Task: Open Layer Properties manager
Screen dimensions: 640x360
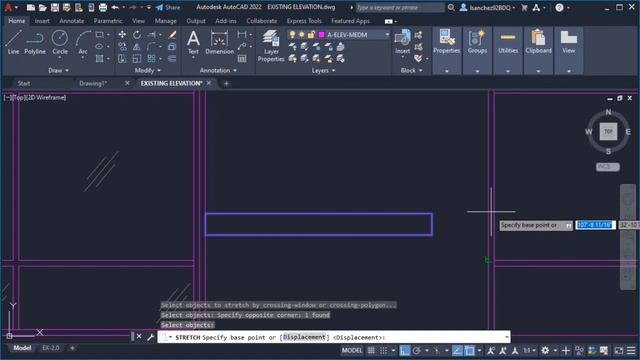Action: tap(271, 46)
